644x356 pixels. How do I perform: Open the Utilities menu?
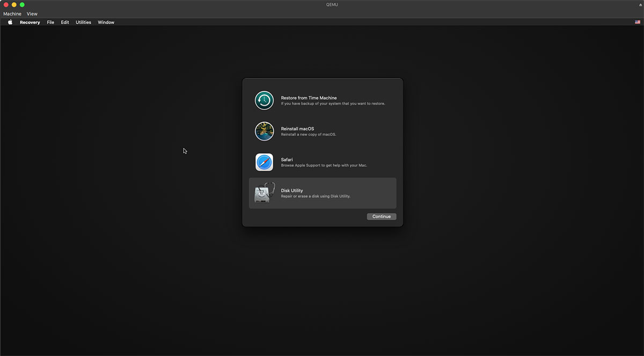point(83,23)
